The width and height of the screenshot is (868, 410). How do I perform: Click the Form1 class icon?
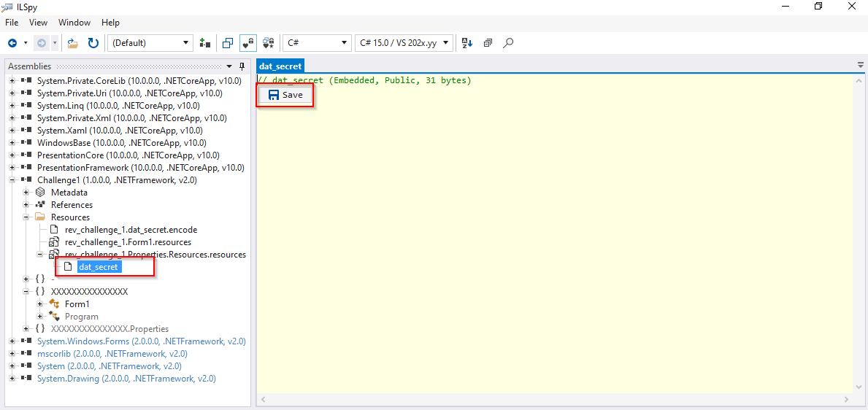click(54, 304)
